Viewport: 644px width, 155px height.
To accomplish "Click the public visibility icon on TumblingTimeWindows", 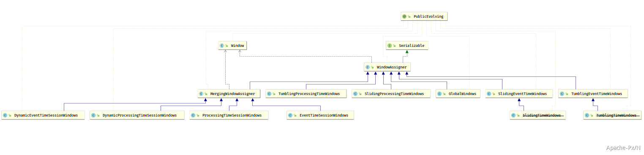I will 592,115.
